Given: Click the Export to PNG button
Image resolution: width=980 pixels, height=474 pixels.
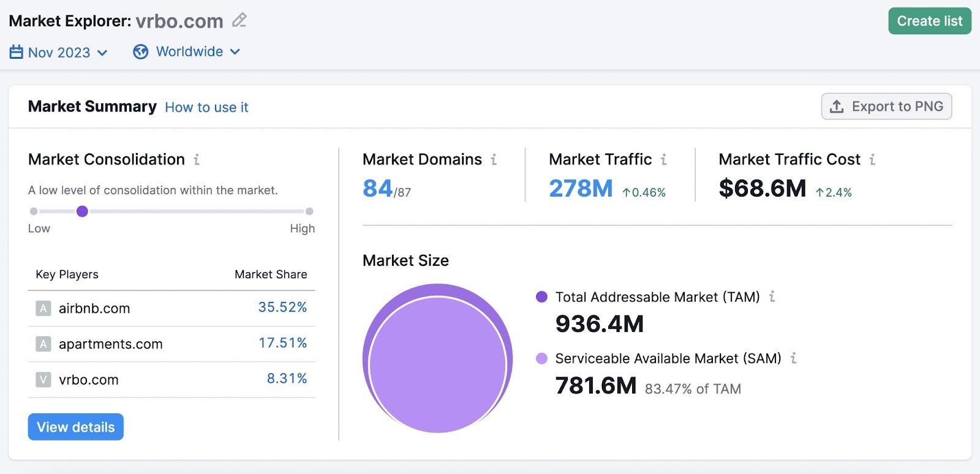Looking at the screenshot, I should point(886,107).
